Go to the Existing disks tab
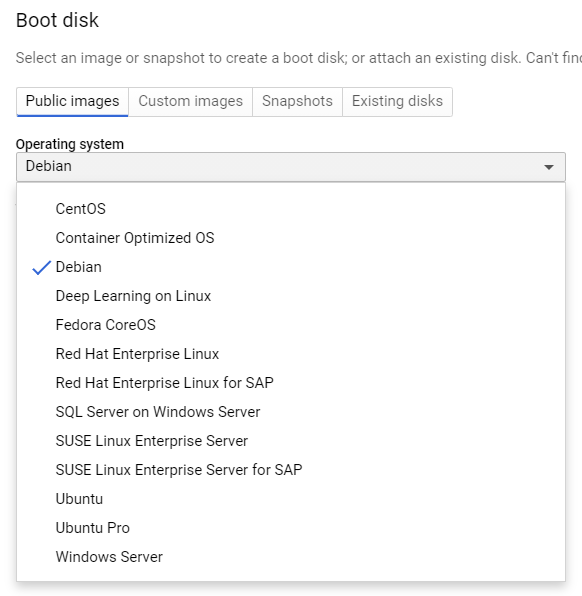The height and width of the screenshot is (596, 582). [x=397, y=101]
